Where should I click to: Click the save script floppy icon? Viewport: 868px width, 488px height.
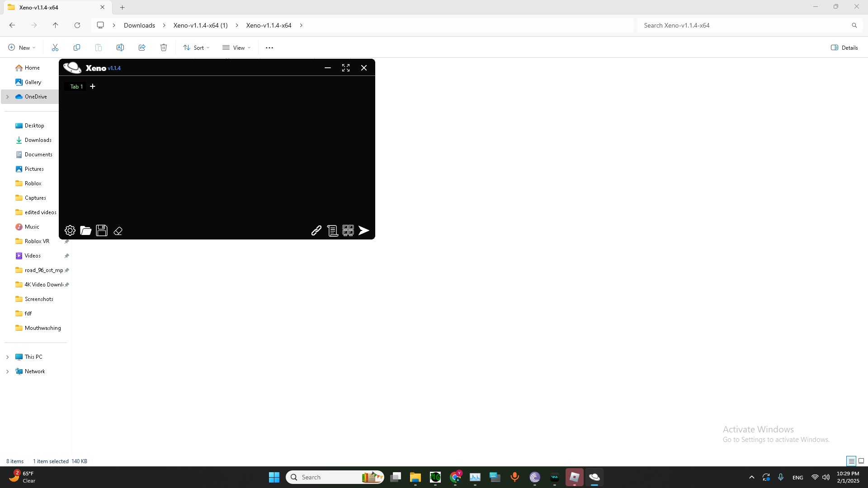(x=102, y=230)
